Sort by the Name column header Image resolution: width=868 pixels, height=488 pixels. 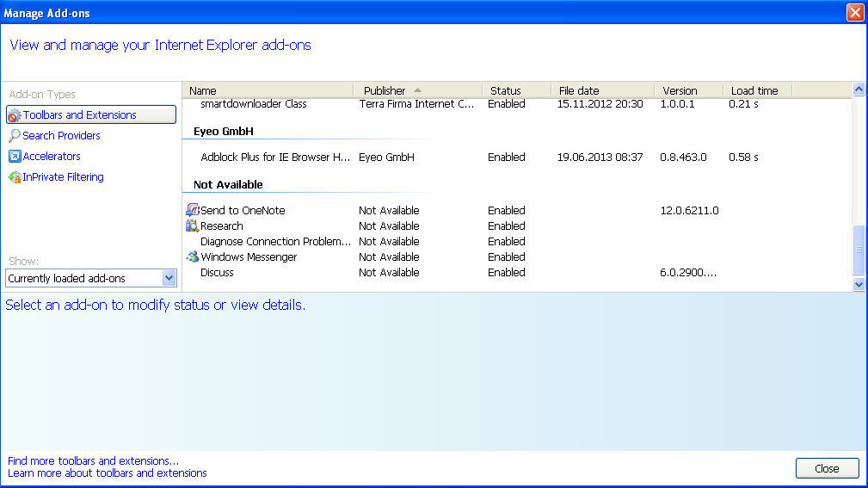(x=268, y=90)
